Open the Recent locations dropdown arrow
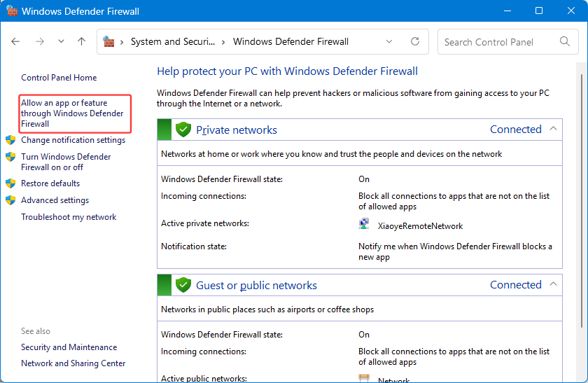The width and height of the screenshot is (588, 383). [x=61, y=41]
